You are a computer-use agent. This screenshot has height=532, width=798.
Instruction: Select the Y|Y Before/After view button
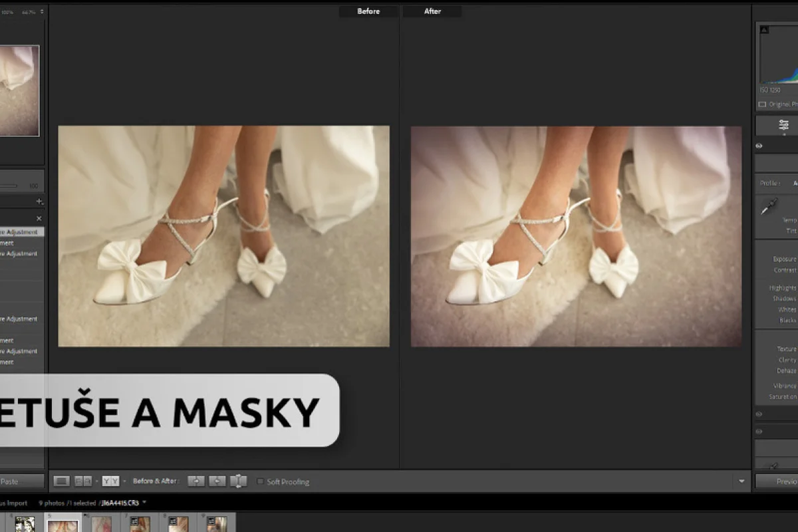pos(110,481)
